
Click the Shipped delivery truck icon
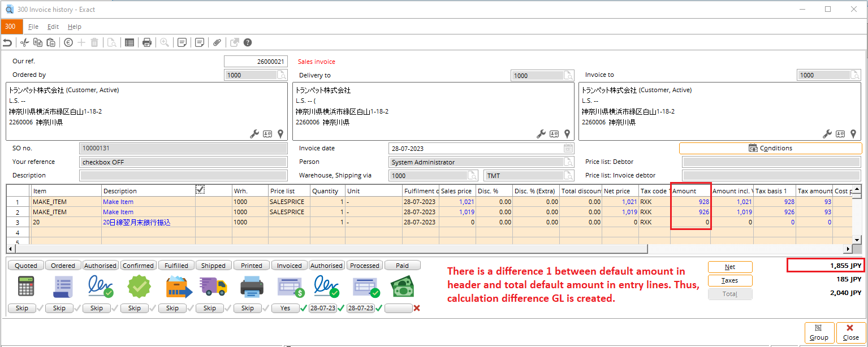coord(213,287)
